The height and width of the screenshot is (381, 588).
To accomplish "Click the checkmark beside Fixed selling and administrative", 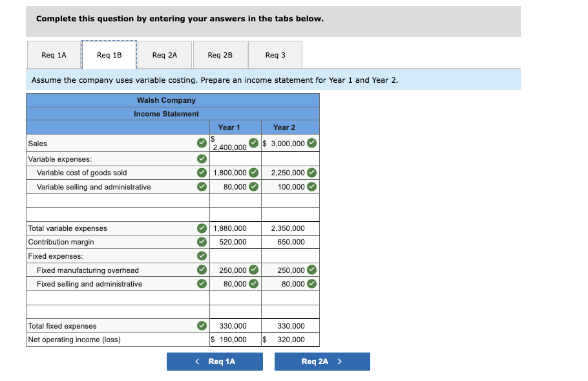I will pos(202,283).
